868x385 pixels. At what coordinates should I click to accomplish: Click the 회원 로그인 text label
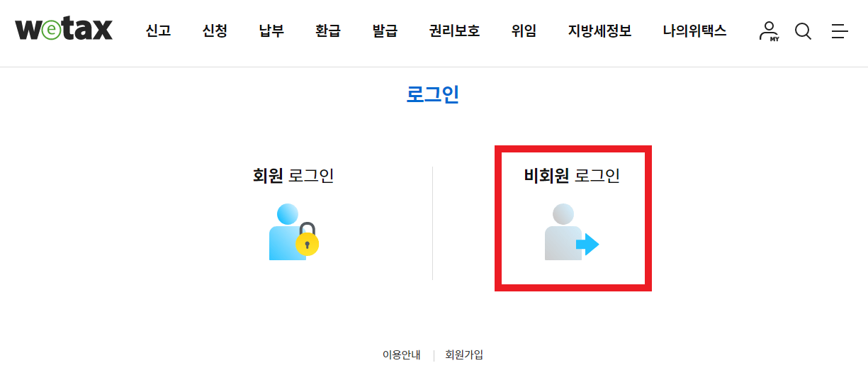click(293, 175)
